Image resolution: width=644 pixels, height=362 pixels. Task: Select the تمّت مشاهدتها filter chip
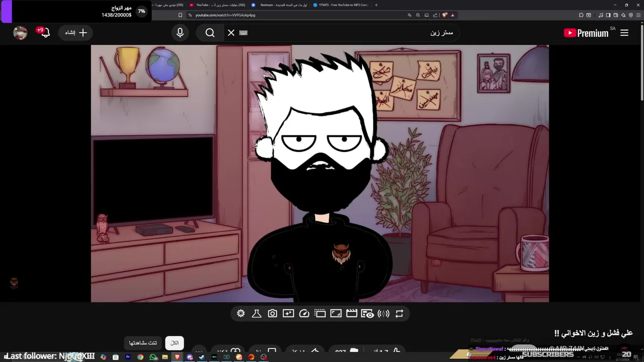(143, 343)
